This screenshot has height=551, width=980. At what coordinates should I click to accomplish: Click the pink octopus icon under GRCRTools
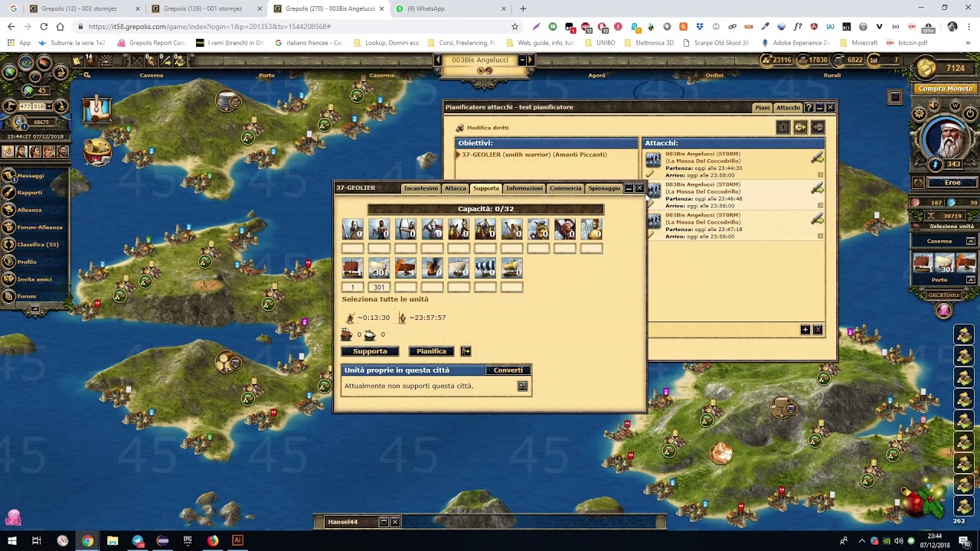tap(944, 310)
